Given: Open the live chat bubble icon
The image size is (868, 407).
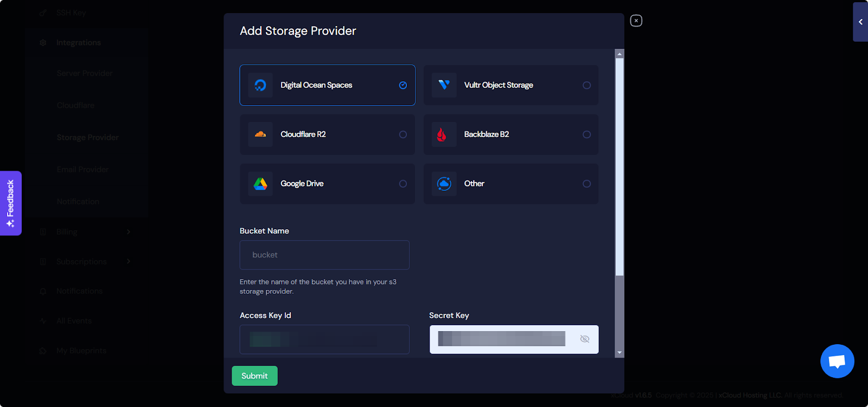Looking at the screenshot, I should point(837,361).
